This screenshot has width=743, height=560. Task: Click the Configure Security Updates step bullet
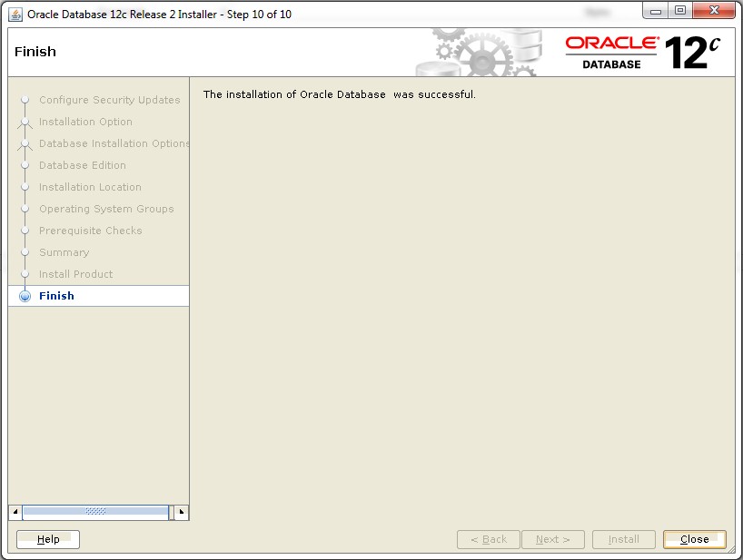pos(25,100)
